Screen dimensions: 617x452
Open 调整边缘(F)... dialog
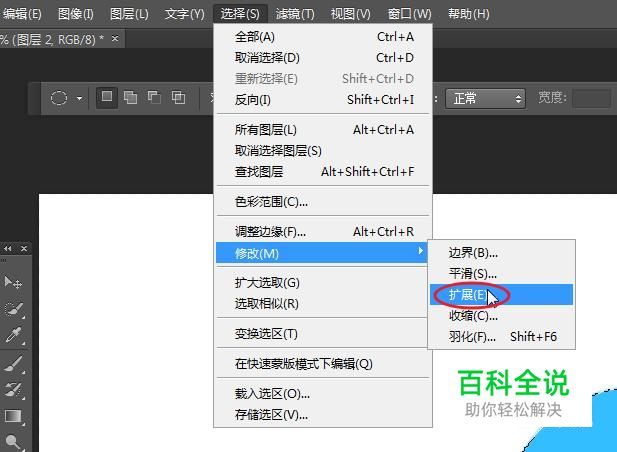pyautogui.click(x=323, y=232)
